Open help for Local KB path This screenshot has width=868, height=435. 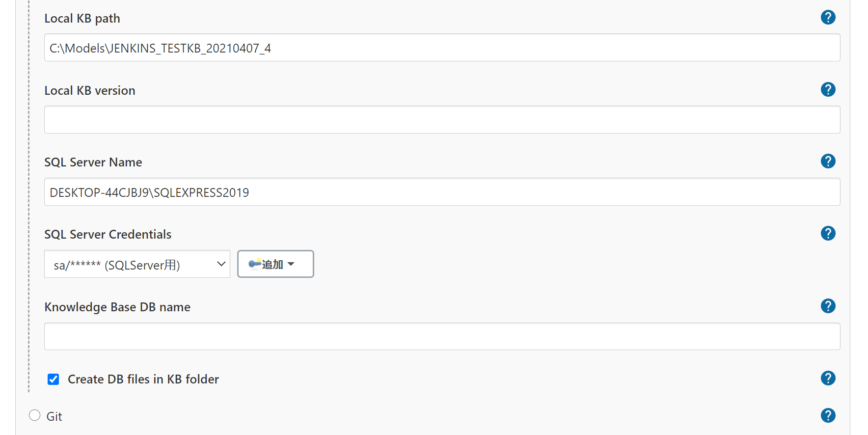coord(828,18)
